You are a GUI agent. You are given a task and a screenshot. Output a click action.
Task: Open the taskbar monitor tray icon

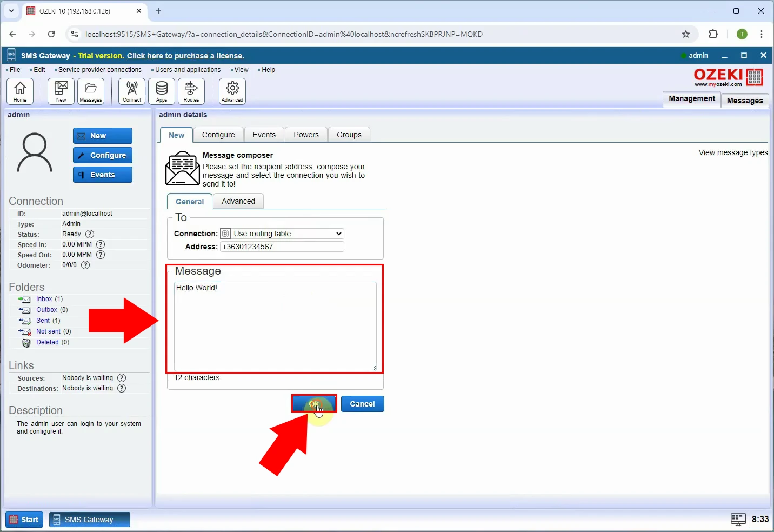tap(738, 519)
